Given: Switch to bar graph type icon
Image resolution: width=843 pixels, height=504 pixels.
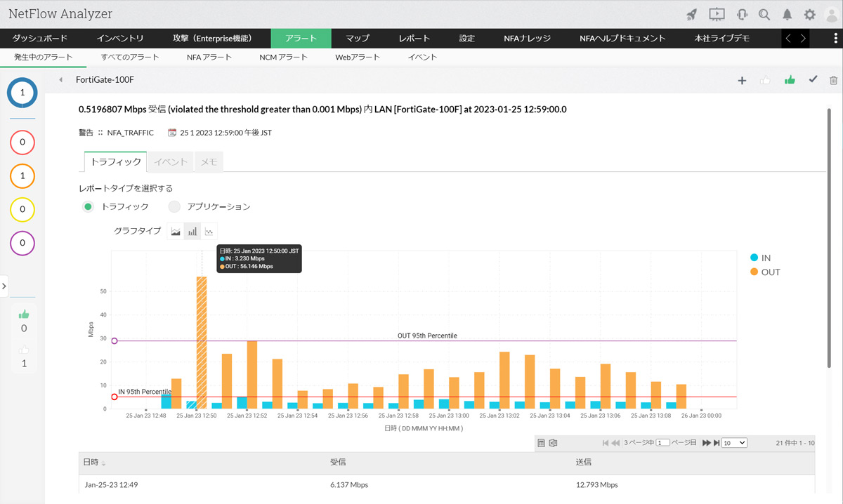Looking at the screenshot, I should point(192,231).
